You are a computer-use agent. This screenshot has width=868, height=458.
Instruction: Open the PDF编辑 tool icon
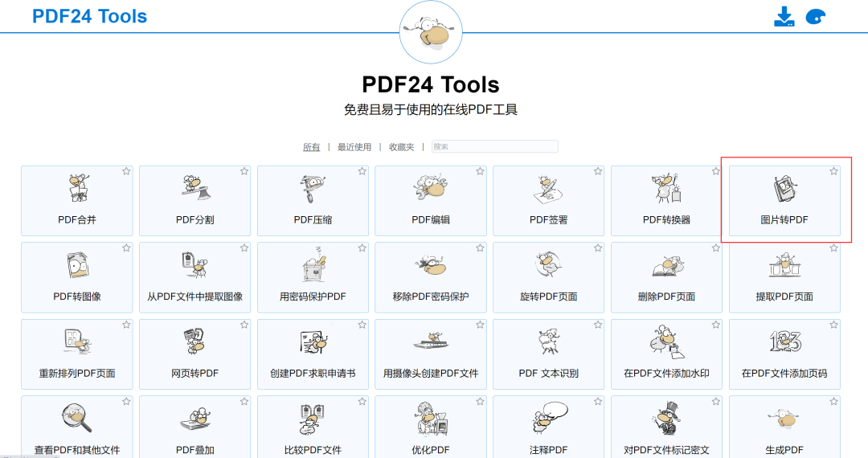431,187
